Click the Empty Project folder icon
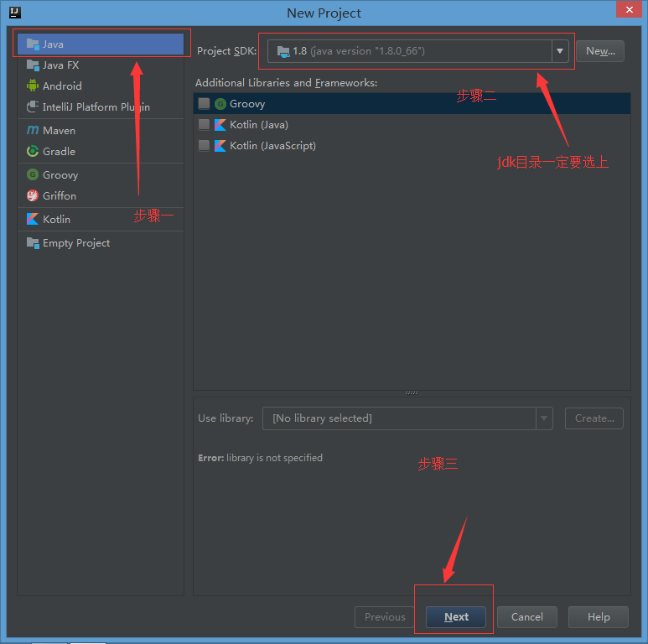Image resolution: width=648 pixels, height=644 pixels. [33, 243]
